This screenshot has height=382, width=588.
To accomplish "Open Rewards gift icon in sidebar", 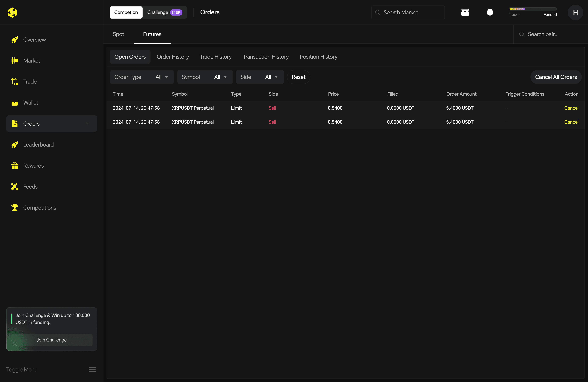I will [x=15, y=166].
